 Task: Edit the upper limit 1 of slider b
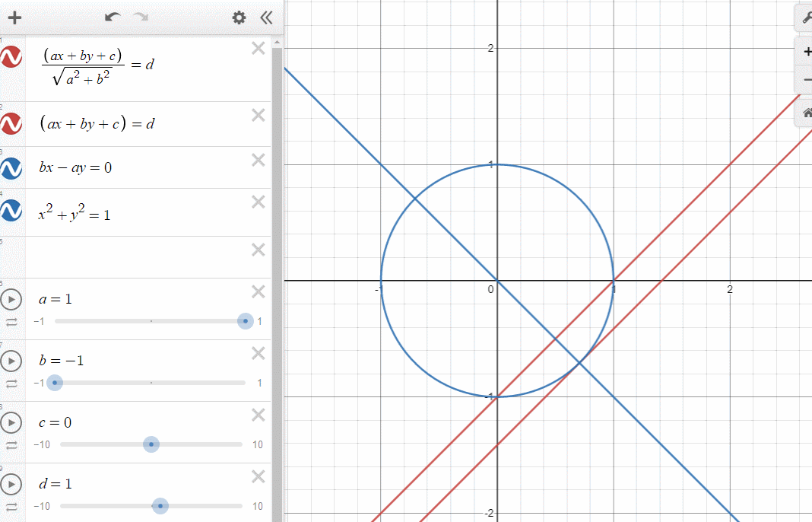tap(259, 383)
